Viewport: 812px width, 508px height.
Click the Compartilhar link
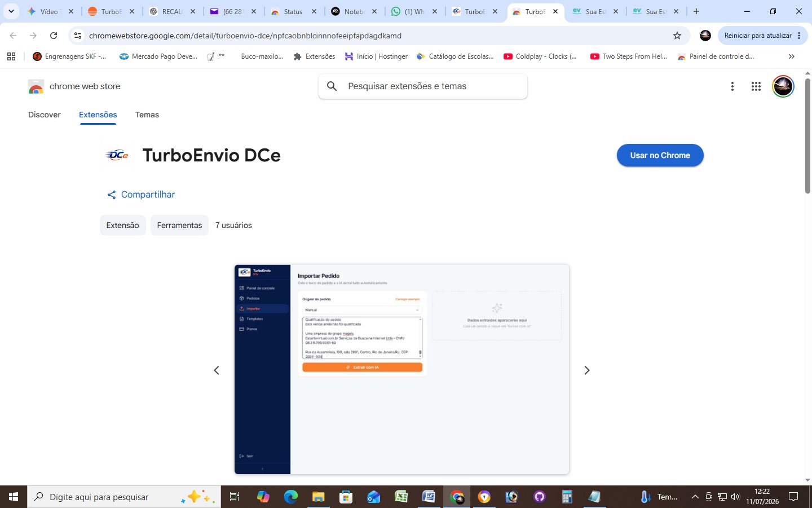pyautogui.click(x=141, y=195)
